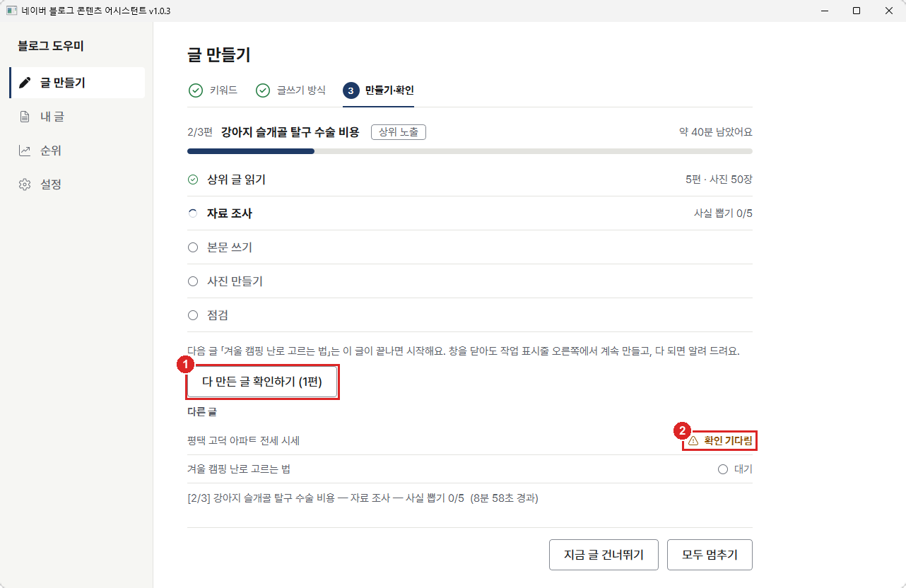Click the loading spinner beside 자료 조사
906x588 pixels.
pyautogui.click(x=193, y=213)
